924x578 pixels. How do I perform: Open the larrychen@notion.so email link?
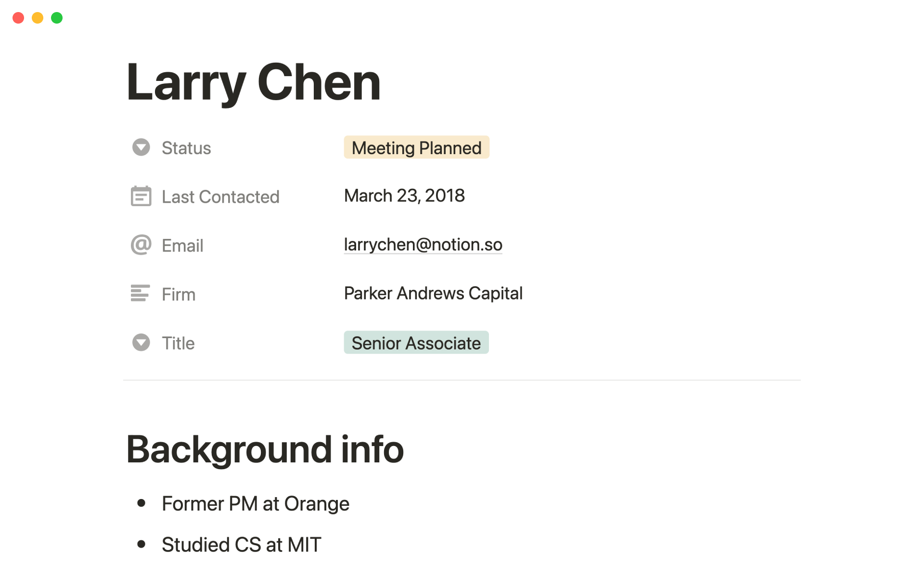tap(423, 245)
